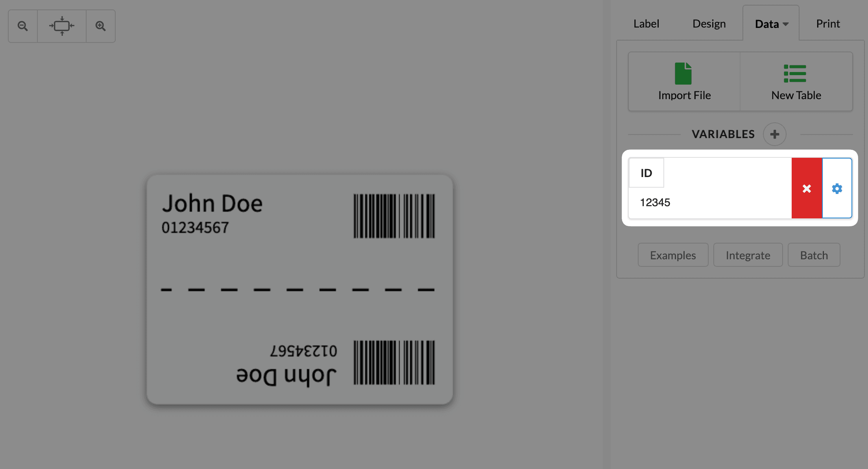Select the Zoom In tool
The height and width of the screenshot is (469, 868).
[x=100, y=26]
